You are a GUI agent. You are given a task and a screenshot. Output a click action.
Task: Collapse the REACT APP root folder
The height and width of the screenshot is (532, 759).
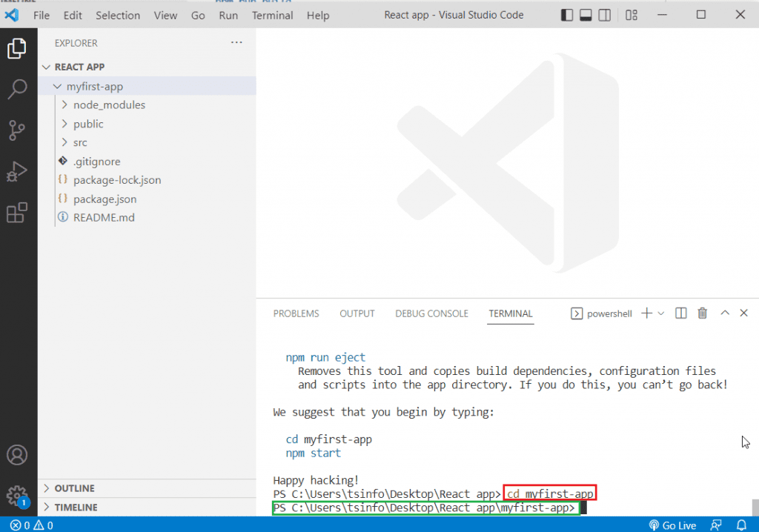tap(147, 67)
